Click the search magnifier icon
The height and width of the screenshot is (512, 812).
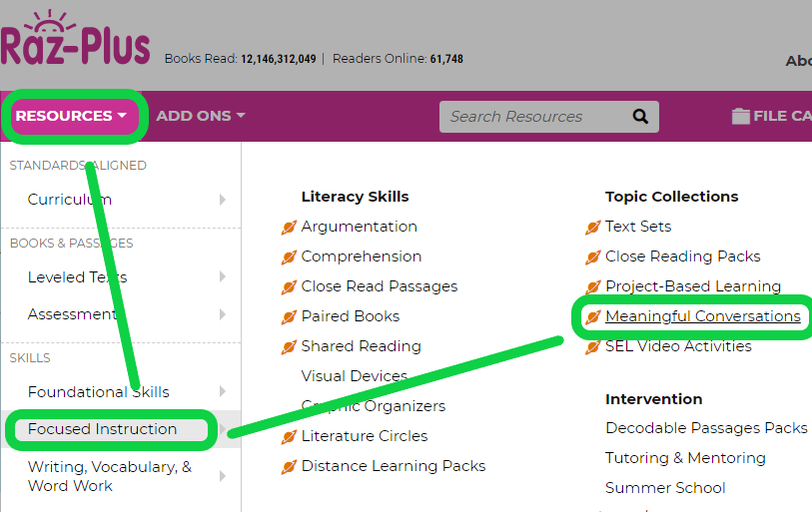[x=640, y=117]
